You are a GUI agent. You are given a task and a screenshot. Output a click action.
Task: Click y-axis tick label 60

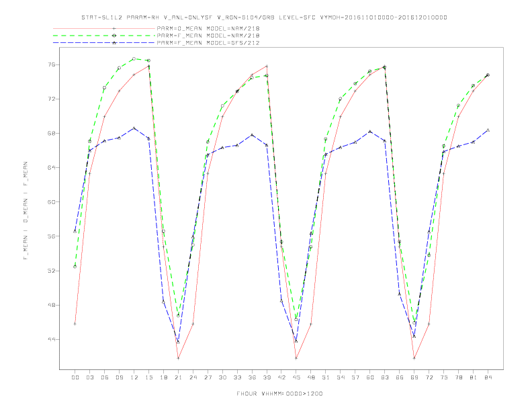52,201
